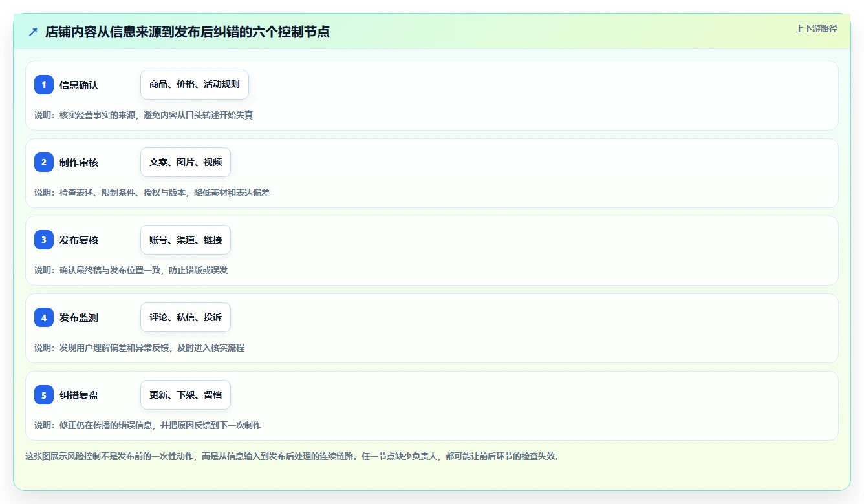Click the description 检查表述、限制条件、授权与版本

[x=123, y=193]
